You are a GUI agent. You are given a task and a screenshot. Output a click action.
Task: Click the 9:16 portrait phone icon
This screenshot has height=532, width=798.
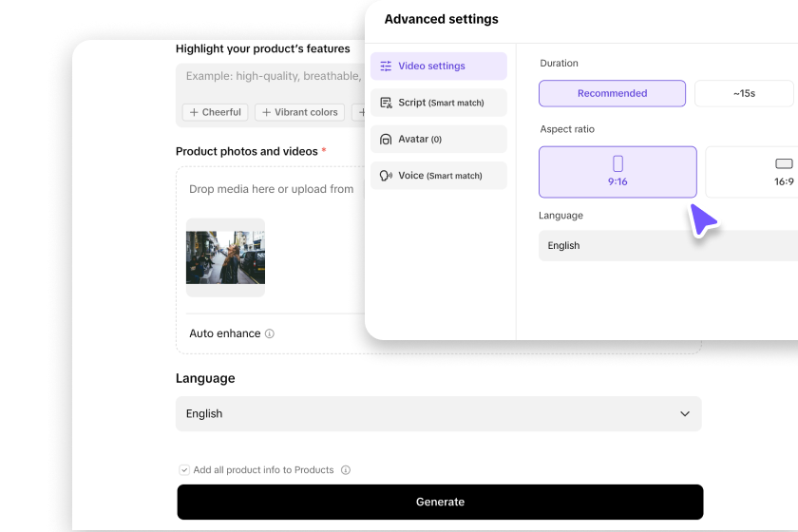point(617,163)
